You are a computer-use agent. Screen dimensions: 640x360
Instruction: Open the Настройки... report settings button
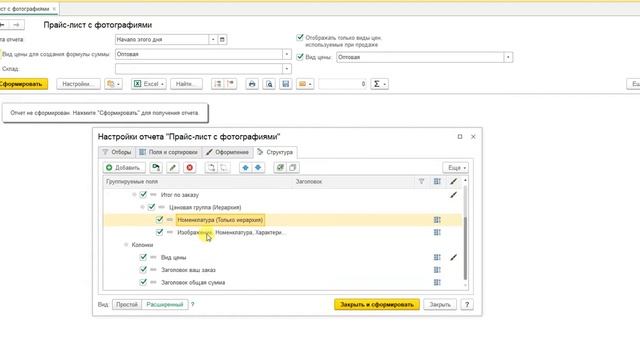(x=78, y=84)
